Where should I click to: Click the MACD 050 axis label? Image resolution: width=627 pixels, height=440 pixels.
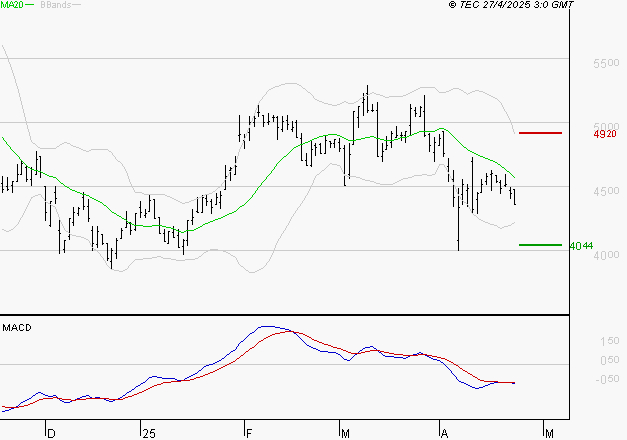pyautogui.click(x=609, y=360)
